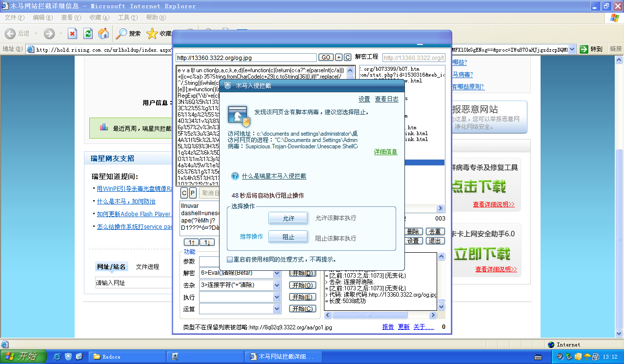Open the 文件(F) menu
624x364 pixels.
click(14, 18)
